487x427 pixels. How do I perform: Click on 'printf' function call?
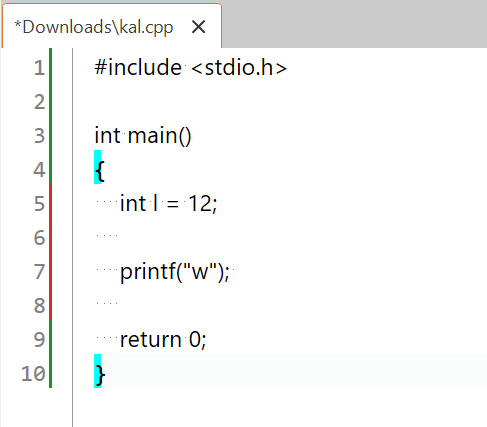point(148,272)
